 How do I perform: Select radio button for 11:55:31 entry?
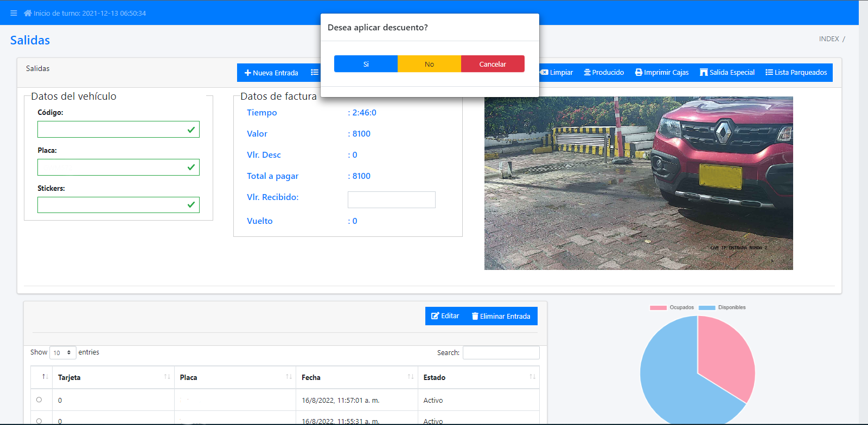click(39, 421)
